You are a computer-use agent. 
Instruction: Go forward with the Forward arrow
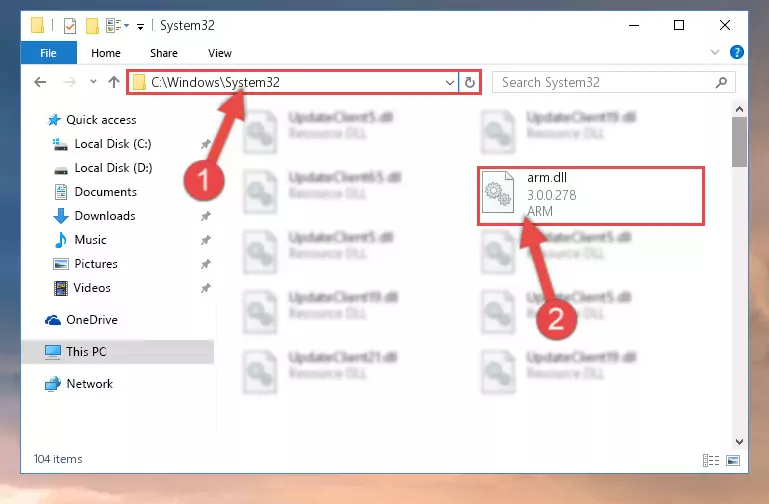click(69, 82)
